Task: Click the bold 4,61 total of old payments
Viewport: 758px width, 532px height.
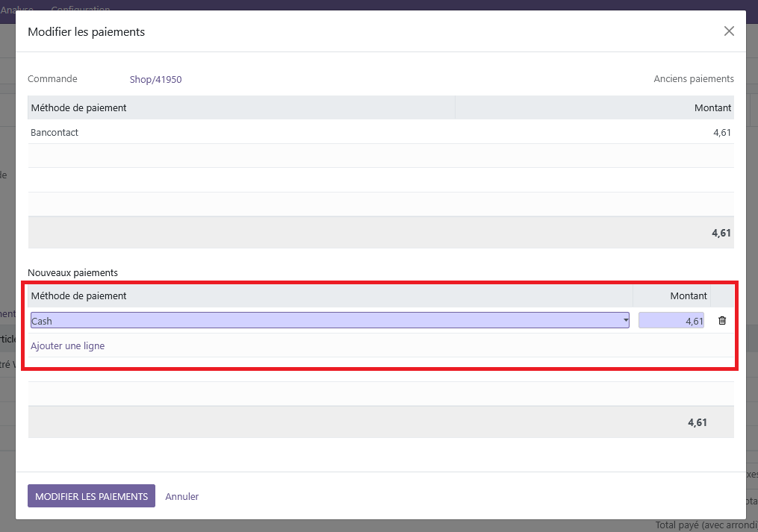Action: pyautogui.click(x=721, y=233)
